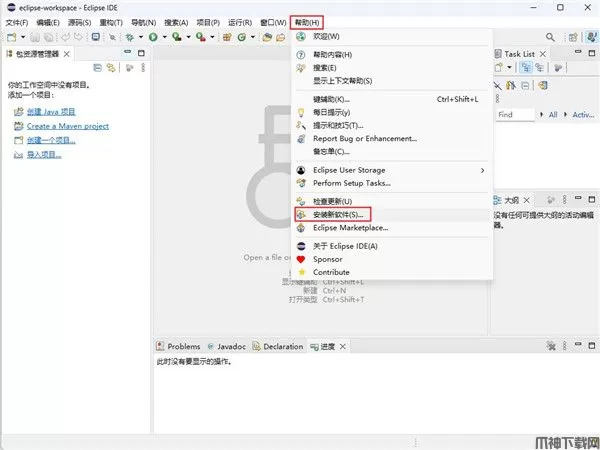Minimize the Package Explorer panel

tap(127, 52)
